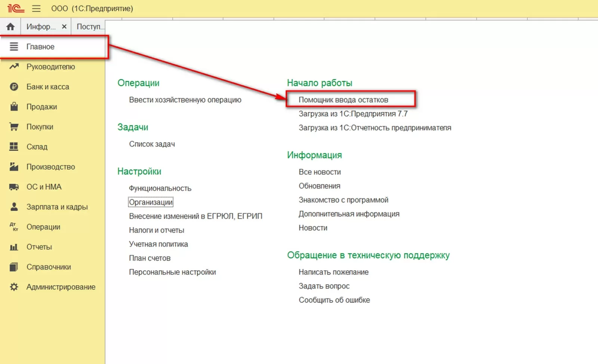598x364 pixels.
Task: Close the Инфор... tab
Action: [x=64, y=27]
